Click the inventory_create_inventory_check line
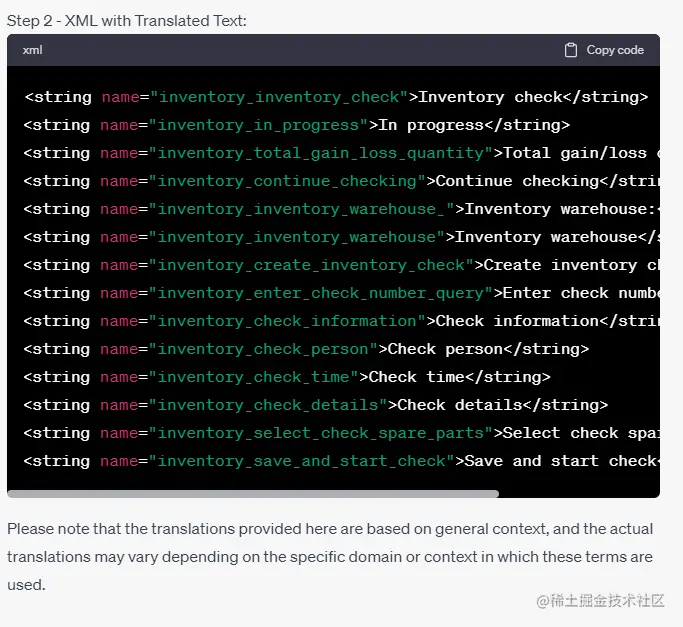The width and height of the screenshot is (683, 627). pos(342,265)
